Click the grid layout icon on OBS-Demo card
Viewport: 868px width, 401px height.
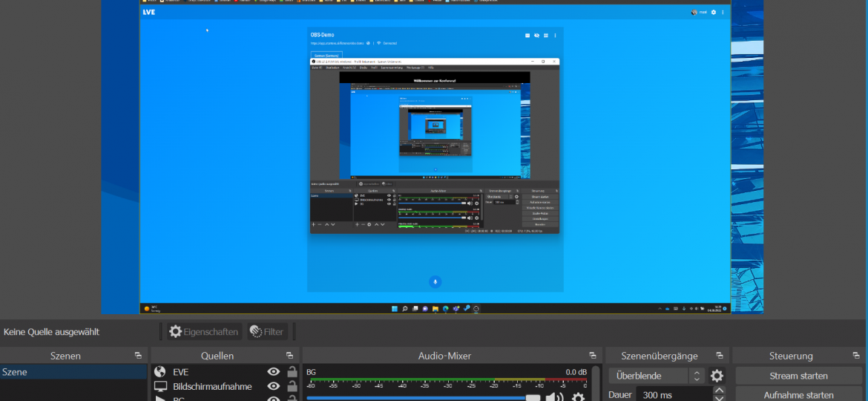[546, 36]
